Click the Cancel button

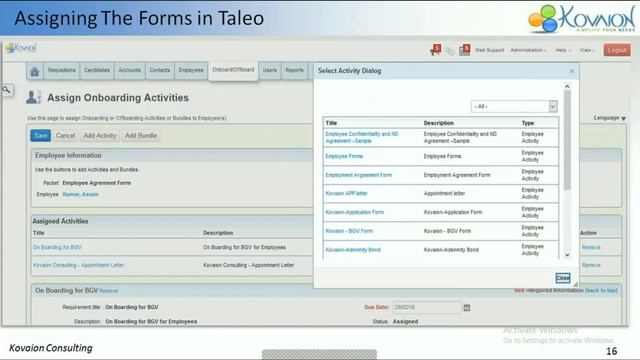(x=65, y=136)
